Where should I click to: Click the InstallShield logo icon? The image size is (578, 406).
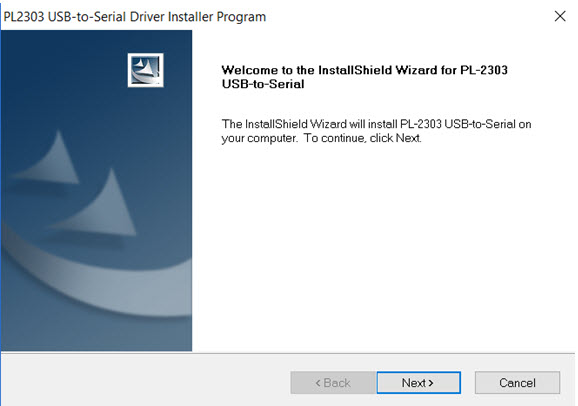pos(146,70)
